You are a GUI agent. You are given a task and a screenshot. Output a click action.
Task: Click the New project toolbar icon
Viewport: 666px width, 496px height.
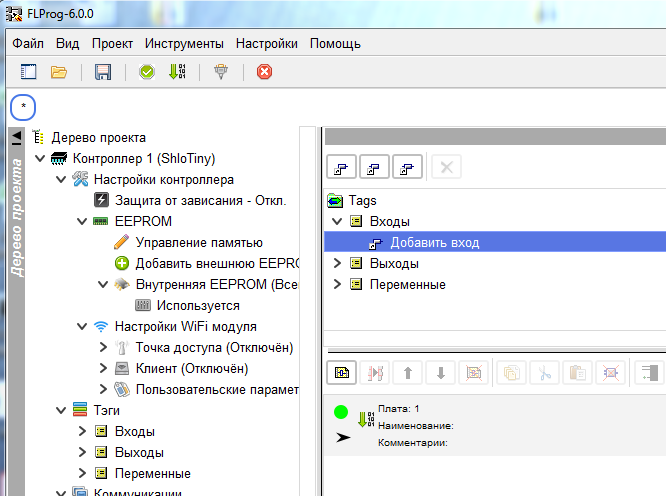click(x=28, y=72)
